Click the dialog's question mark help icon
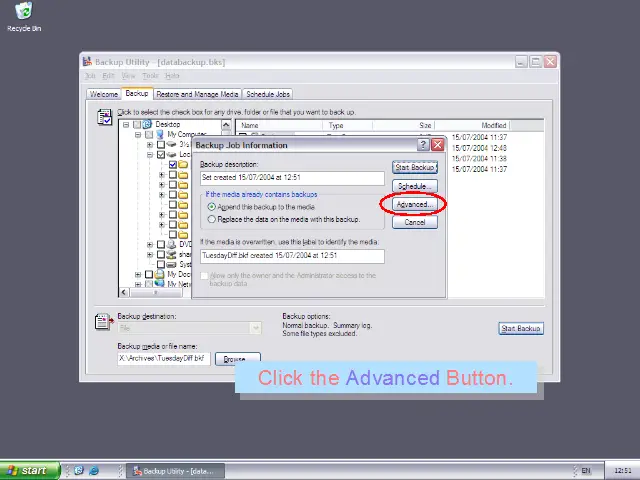This screenshot has width=640, height=480. point(423,145)
